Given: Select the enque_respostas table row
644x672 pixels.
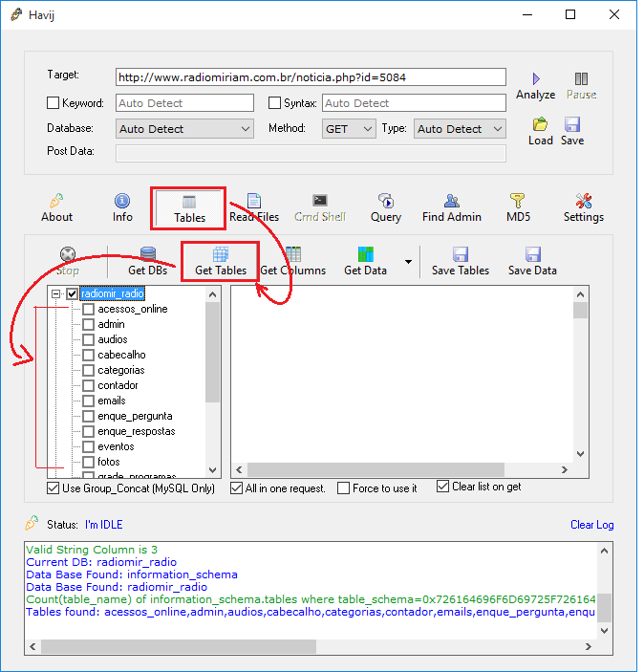Looking at the screenshot, I should coord(137,431).
